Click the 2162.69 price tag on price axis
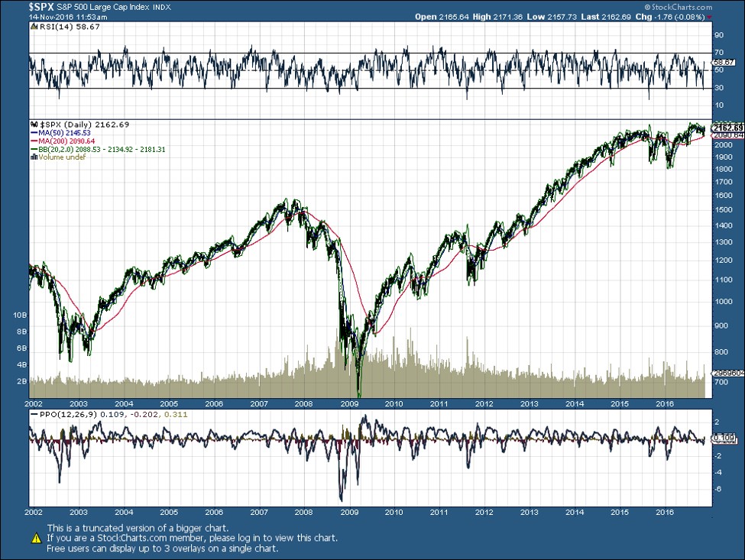Screen dimensions: 745x560 (727, 128)
